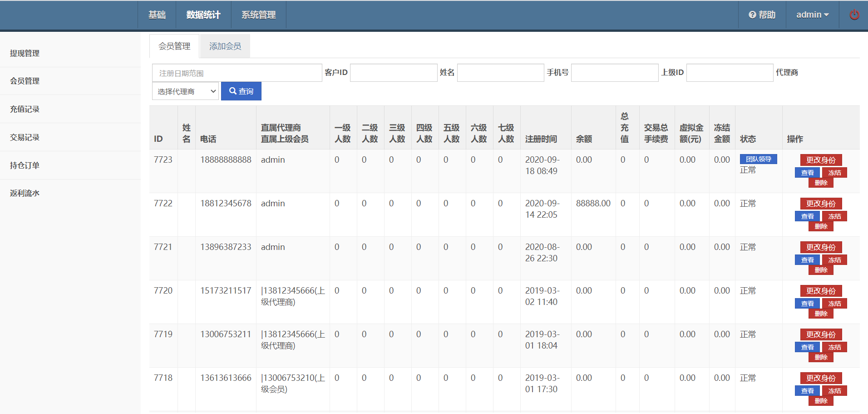
Task: Click the 团队领导 badge on row 7723
Action: (x=758, y=159)
